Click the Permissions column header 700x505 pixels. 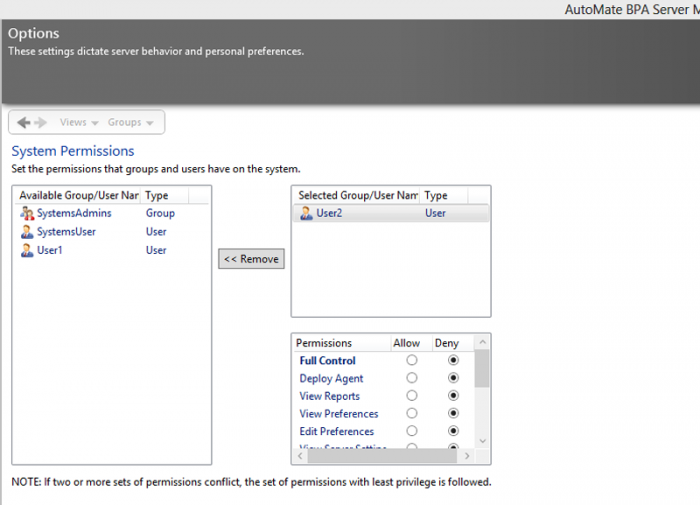click(324, 343)
